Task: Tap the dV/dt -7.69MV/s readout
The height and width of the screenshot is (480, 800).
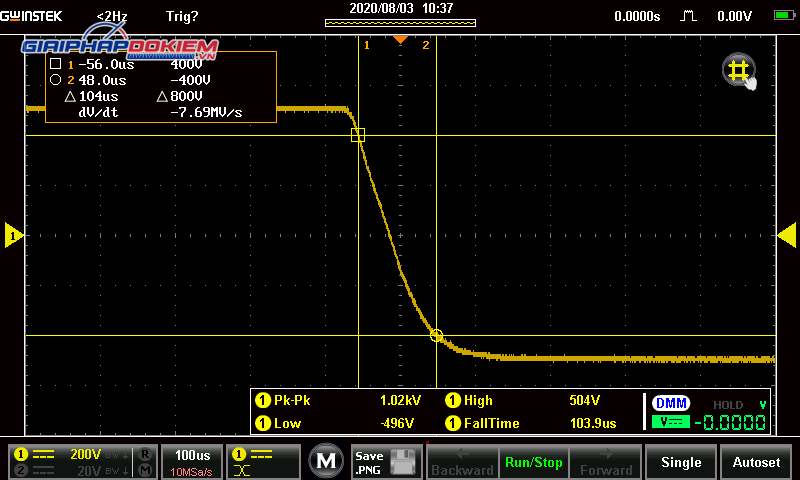Action: tap(160, 112)
